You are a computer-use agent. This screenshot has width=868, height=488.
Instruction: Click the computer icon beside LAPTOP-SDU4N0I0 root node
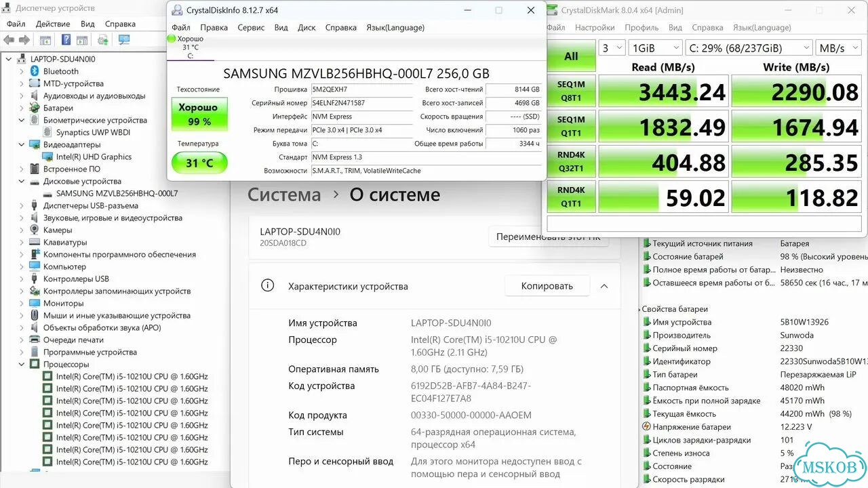22,59
